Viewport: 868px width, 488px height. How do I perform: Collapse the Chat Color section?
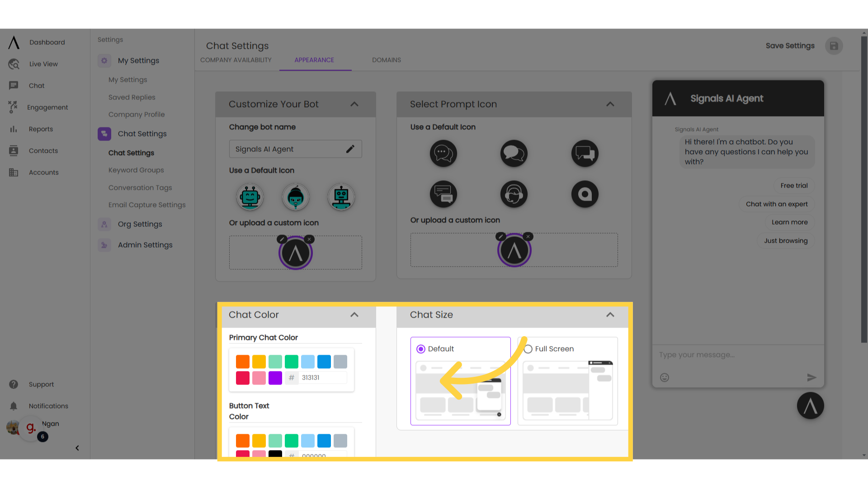[355, 314]
